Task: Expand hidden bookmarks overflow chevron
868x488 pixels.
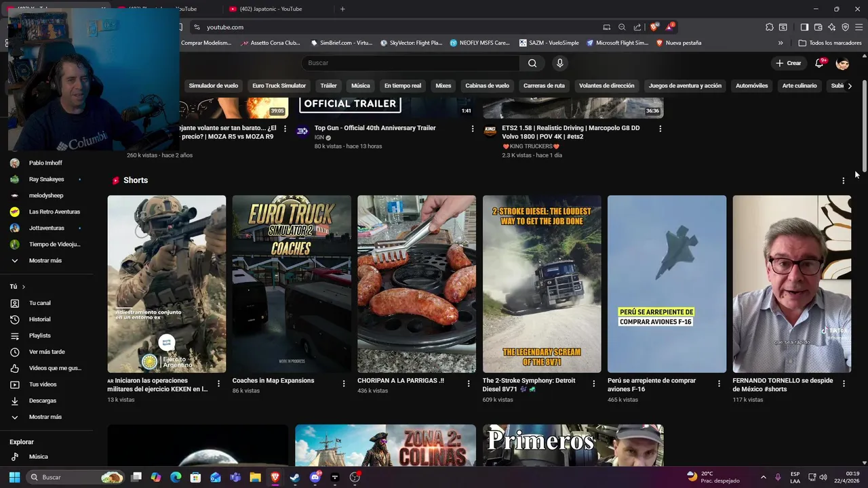Action: coord(781,43)
